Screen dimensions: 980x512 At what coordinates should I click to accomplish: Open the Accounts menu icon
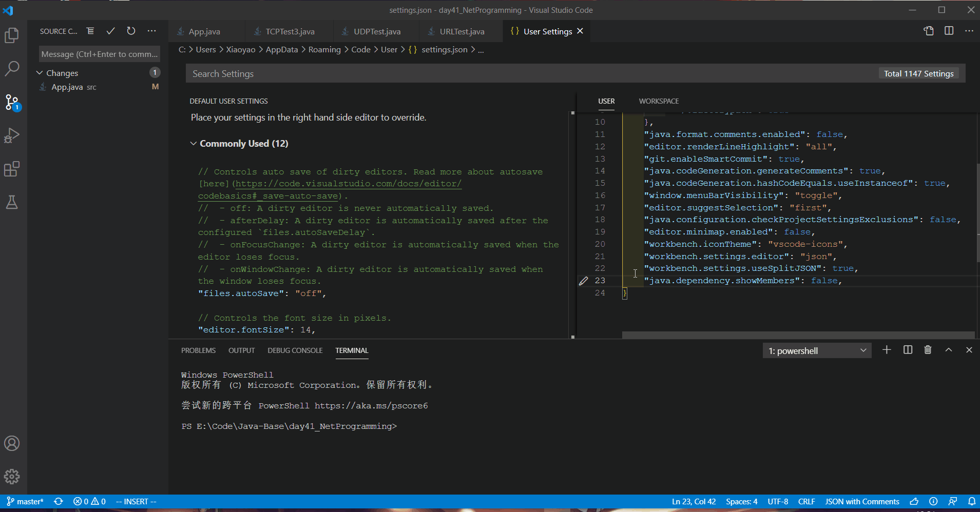12,443
